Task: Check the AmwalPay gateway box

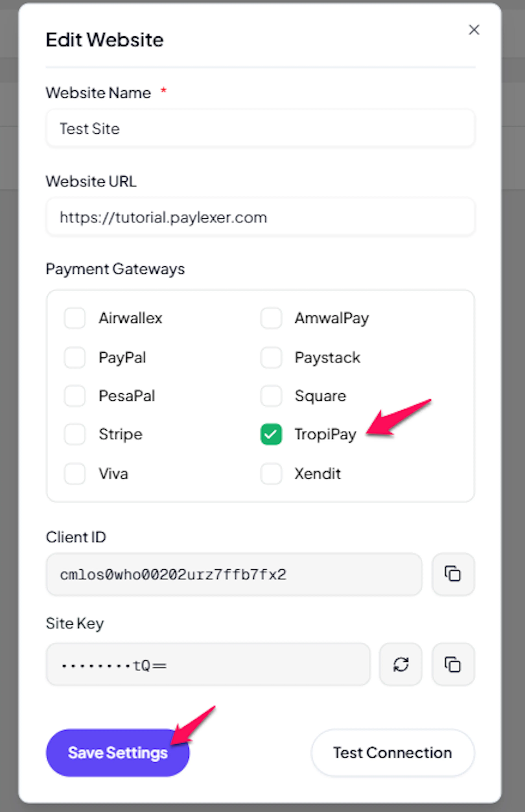Action: (x=271, y=318)
